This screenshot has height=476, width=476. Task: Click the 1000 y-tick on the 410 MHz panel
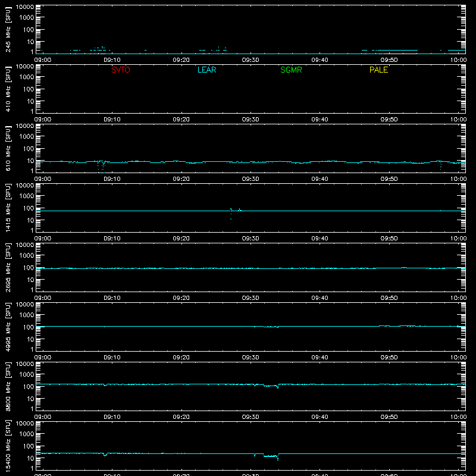26,77
